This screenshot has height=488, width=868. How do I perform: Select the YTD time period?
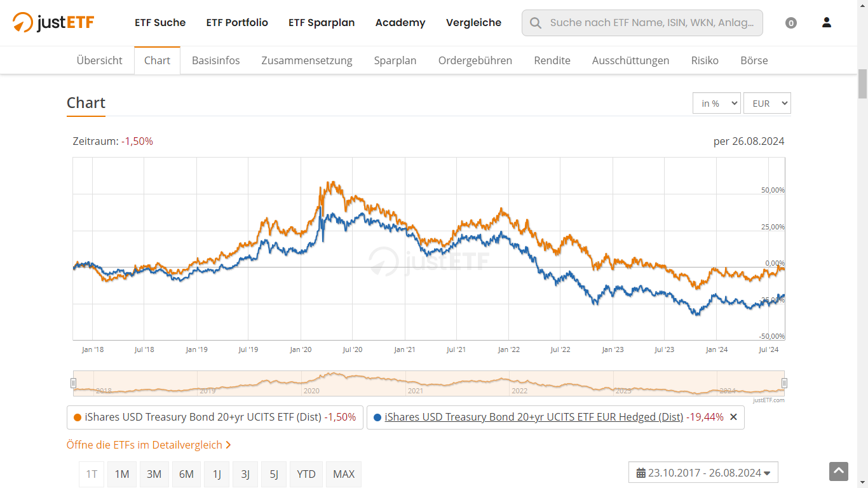coord(306,474)
